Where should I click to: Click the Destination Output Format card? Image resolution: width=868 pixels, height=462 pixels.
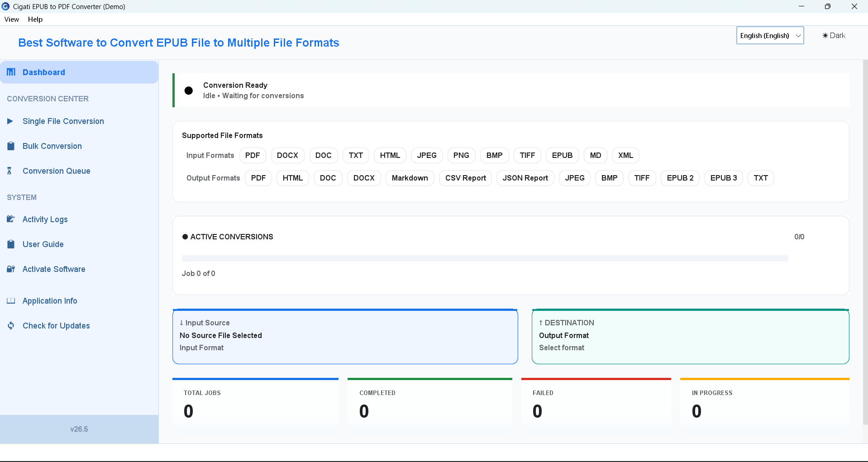(690, 336)
